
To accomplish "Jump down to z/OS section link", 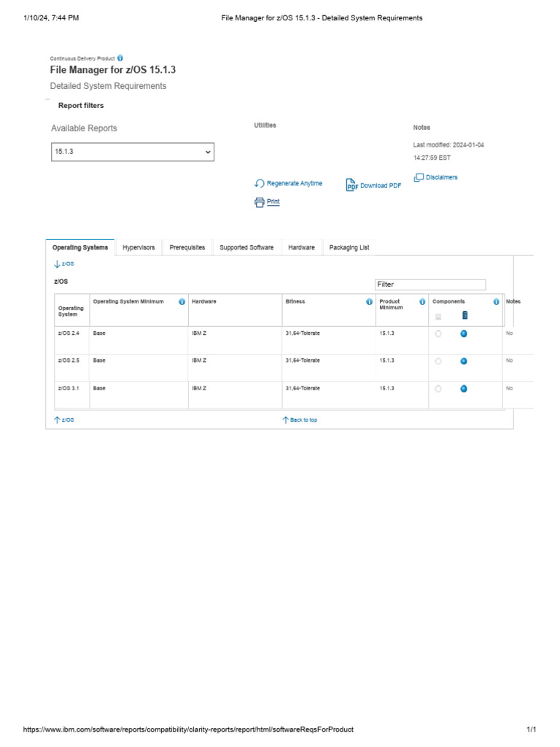I will (x=64, y=264).
